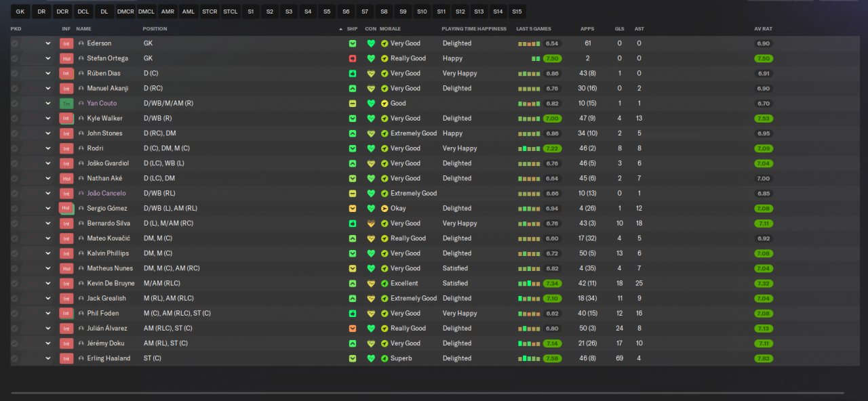Select the GK position filter tab
Screen dimensions: 868x401
[x=20, y=12]
